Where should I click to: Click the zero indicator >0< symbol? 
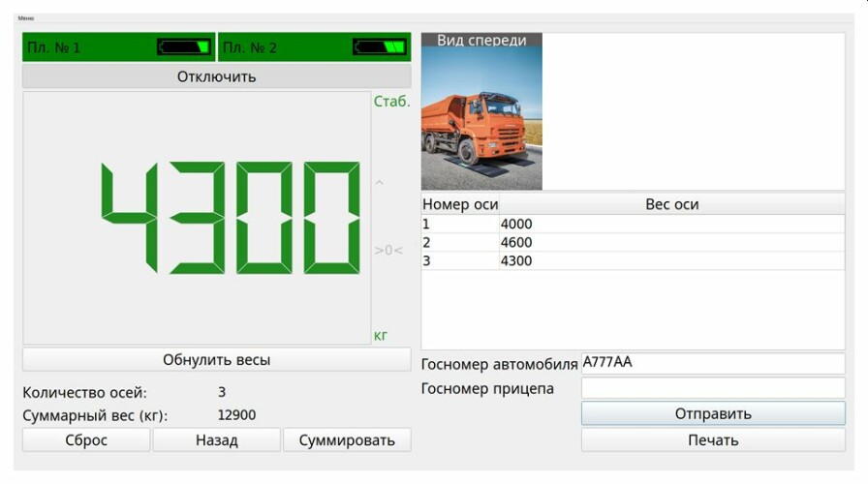tap(388, 251)
